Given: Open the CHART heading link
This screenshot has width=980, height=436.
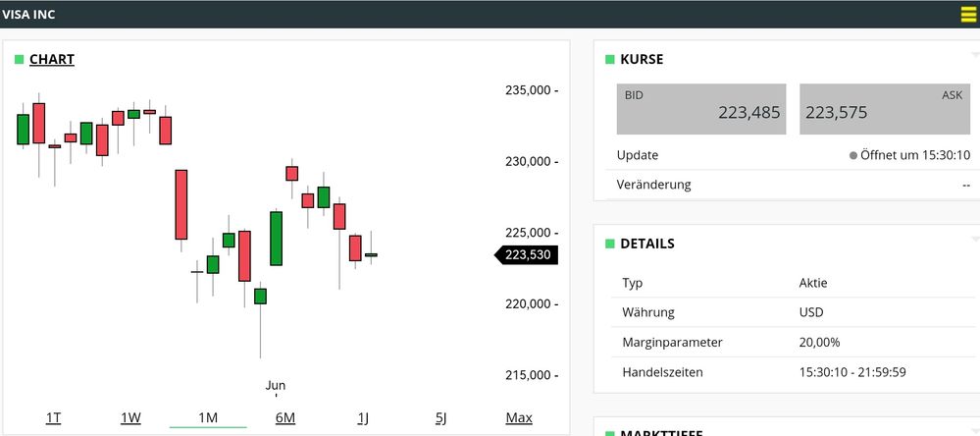Looking at the screenshot, I should tap(52, 60).
